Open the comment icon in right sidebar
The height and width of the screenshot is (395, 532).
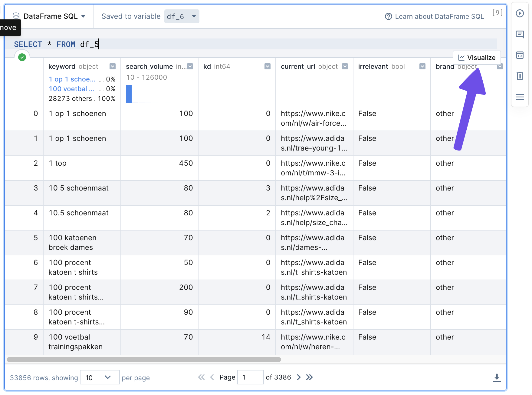pyautogui.click(x=520, y=34)
